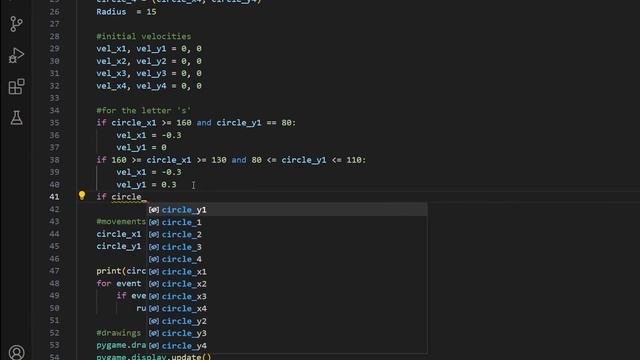Click 'vel_x1 = -0.3' on line 39

(x=149, y=172)
